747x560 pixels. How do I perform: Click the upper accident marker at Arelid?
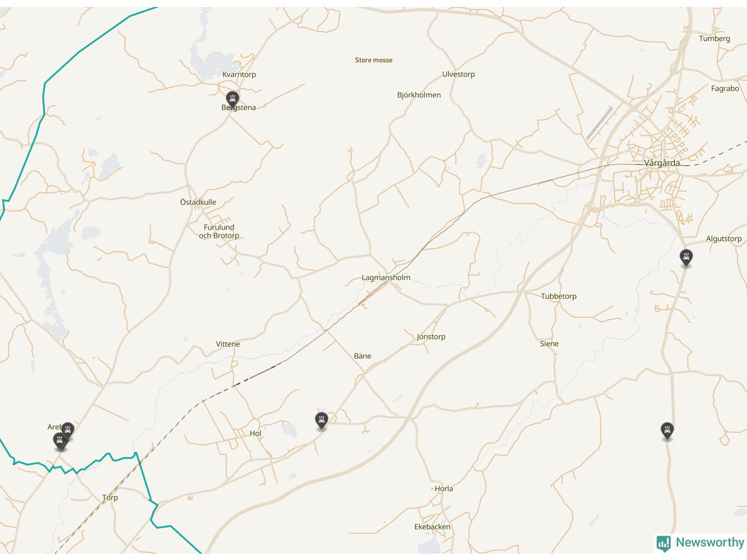[x=68, y=430]
